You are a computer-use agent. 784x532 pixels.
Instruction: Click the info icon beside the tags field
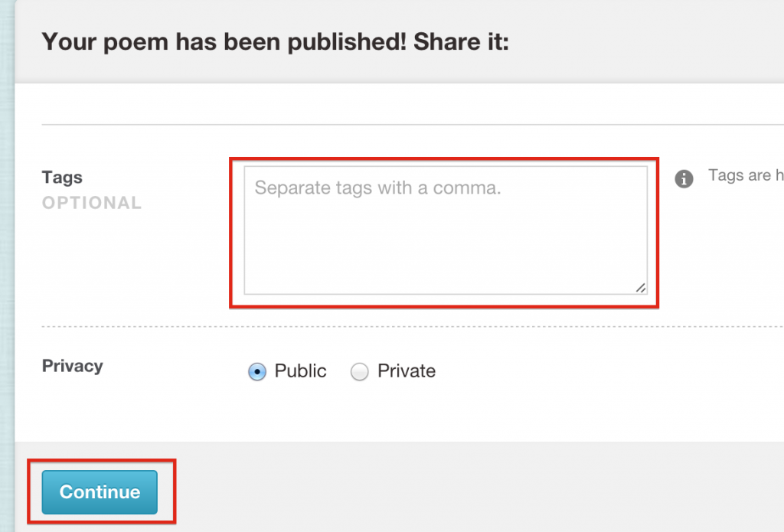pyautogui.click(x=684, y=178)
